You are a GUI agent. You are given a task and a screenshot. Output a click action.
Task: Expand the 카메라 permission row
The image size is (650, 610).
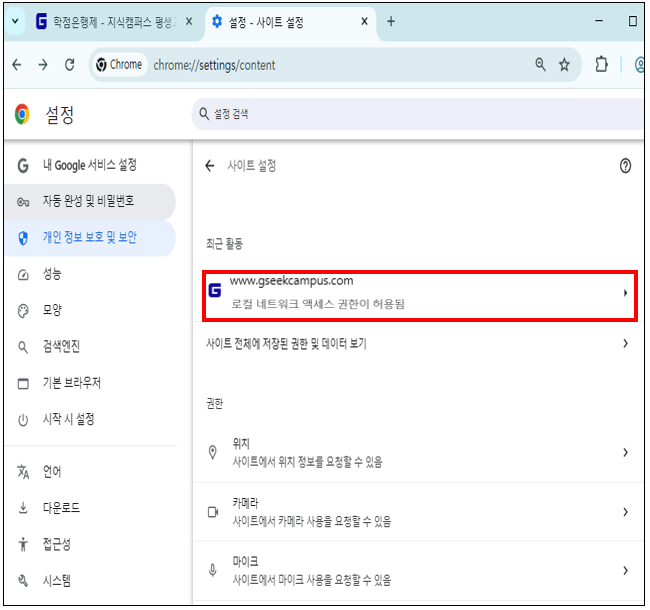(420, 511)
